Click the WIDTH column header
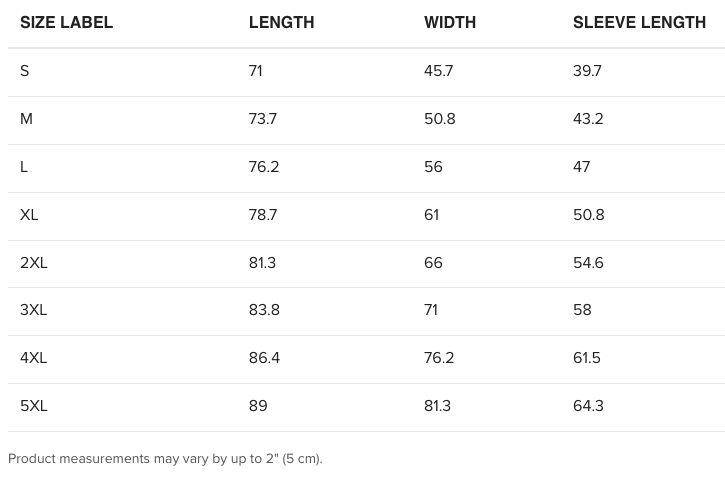 click(x=450, y=22)
